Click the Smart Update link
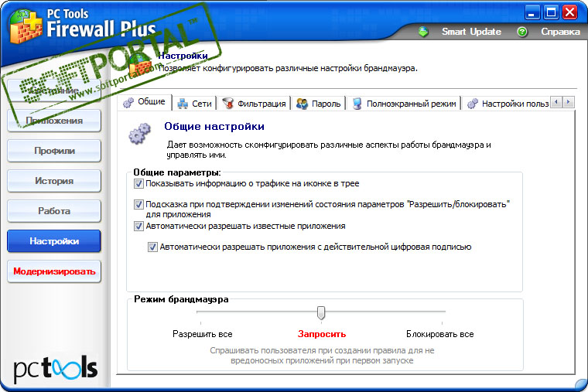588x392 pixels. point(471,32)
